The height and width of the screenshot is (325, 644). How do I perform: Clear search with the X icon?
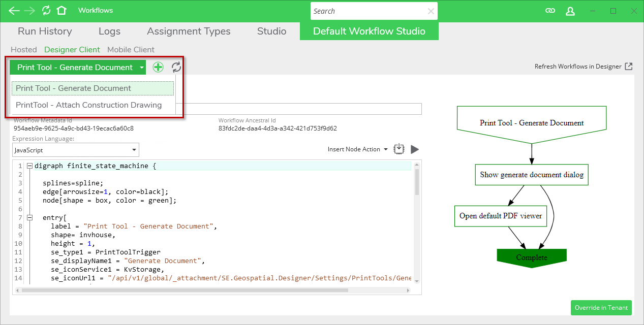(431, 11)
